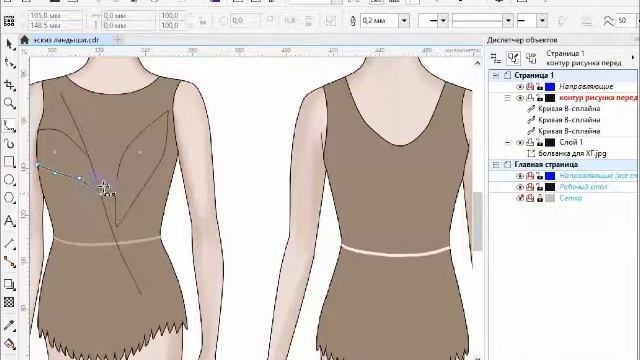Screen dimensions: 640x360
Task: Collapse the Слой 1 layer node
Action: (507, 142)
